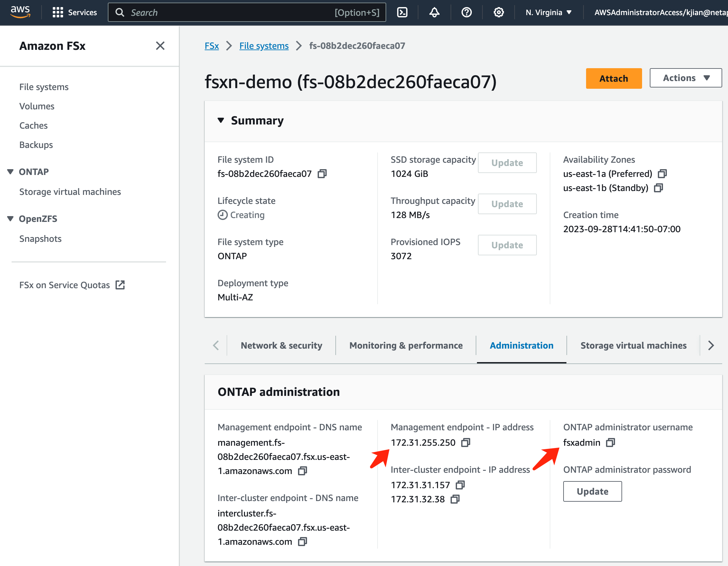Follow the File systems breadcrumb link
Image resolution: width=728 pixels, height=566 pixels.
264,46
